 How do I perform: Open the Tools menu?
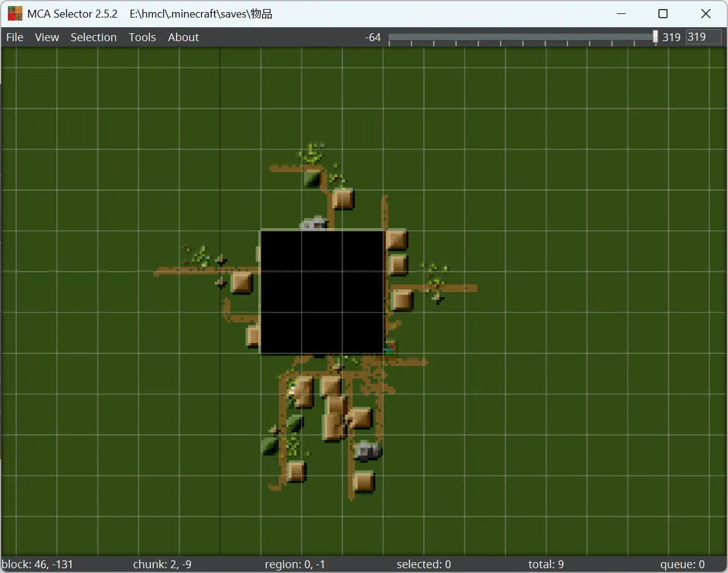142,37
